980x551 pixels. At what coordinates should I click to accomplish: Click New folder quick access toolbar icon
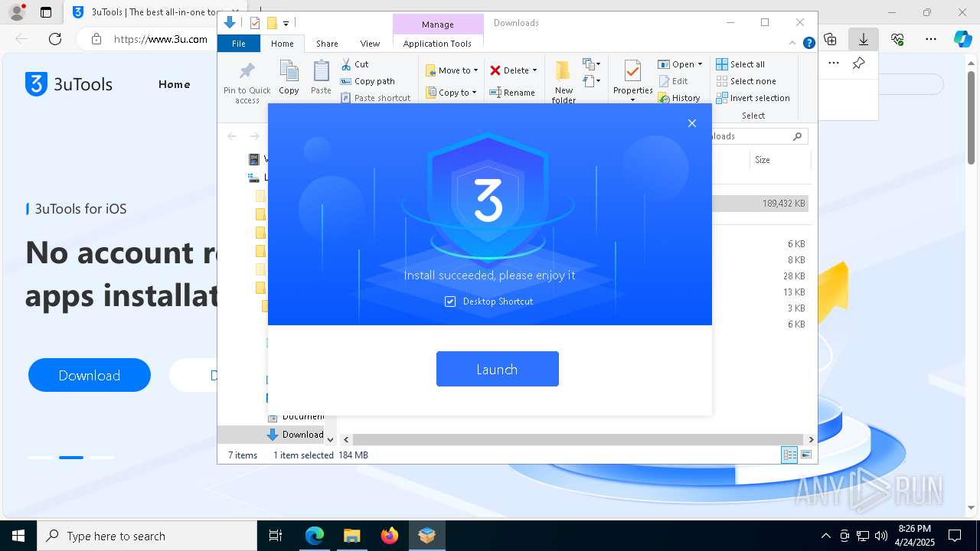(271, 23)
